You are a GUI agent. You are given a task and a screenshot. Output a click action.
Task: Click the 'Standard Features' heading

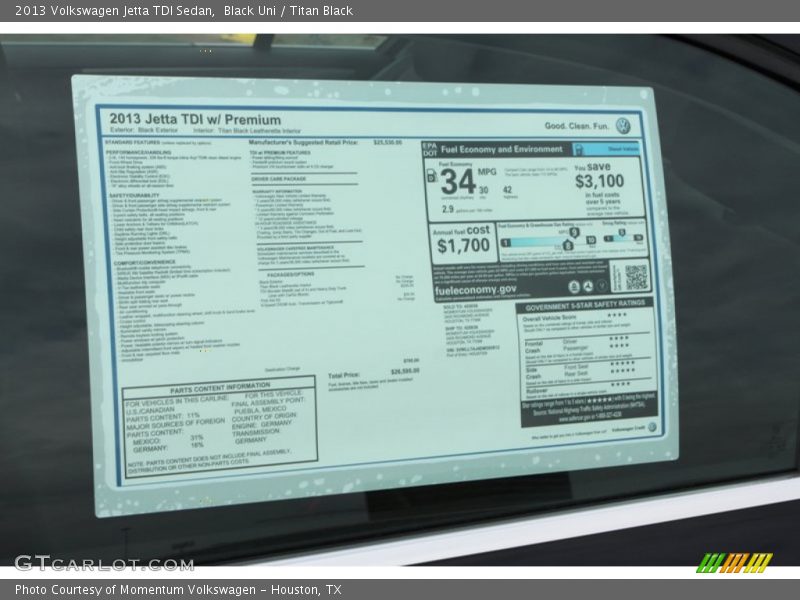(133, 142)
